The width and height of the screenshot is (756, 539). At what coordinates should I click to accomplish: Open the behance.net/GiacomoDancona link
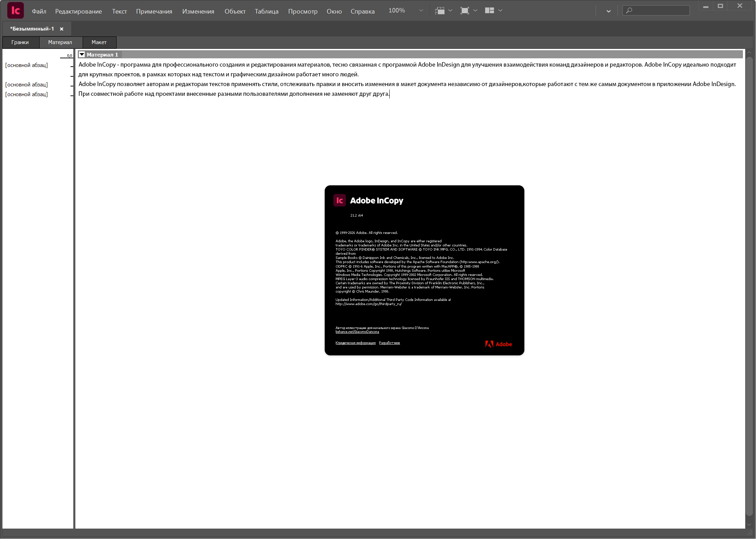pos(357,332)
